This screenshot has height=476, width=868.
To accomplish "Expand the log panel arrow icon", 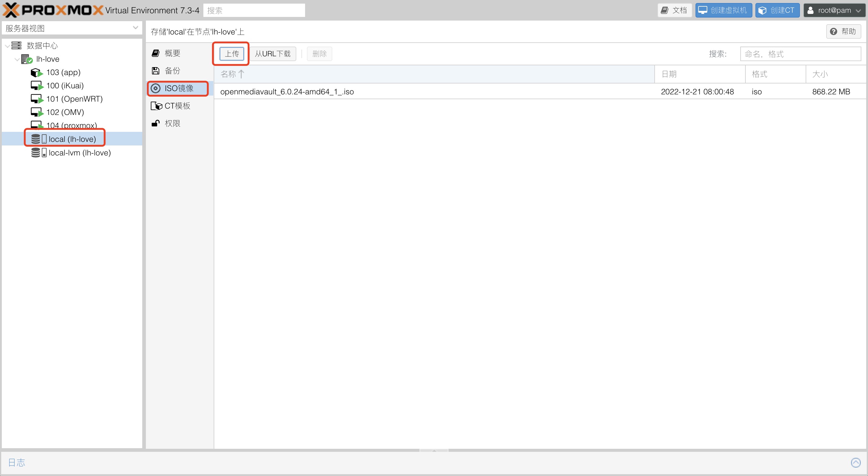I will tap(856, 462).
